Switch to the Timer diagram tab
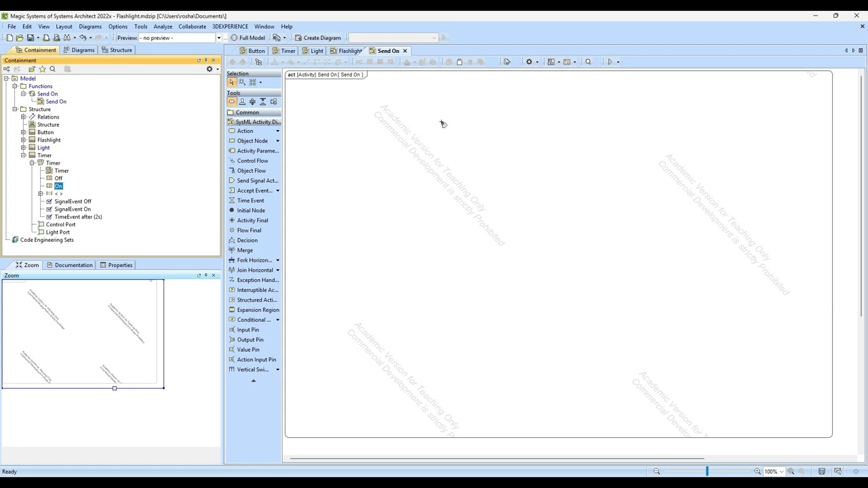 (x=283, y=51)
